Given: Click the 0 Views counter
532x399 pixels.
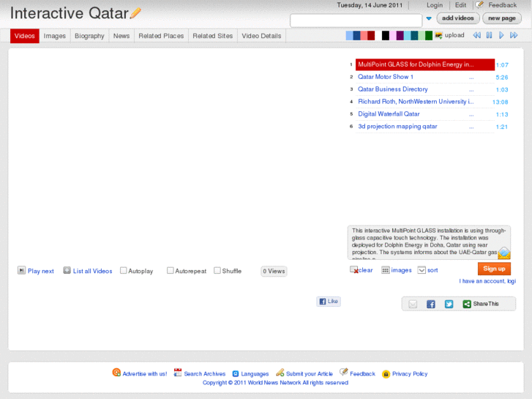Looking at the screenshot, I should [274, 271].
